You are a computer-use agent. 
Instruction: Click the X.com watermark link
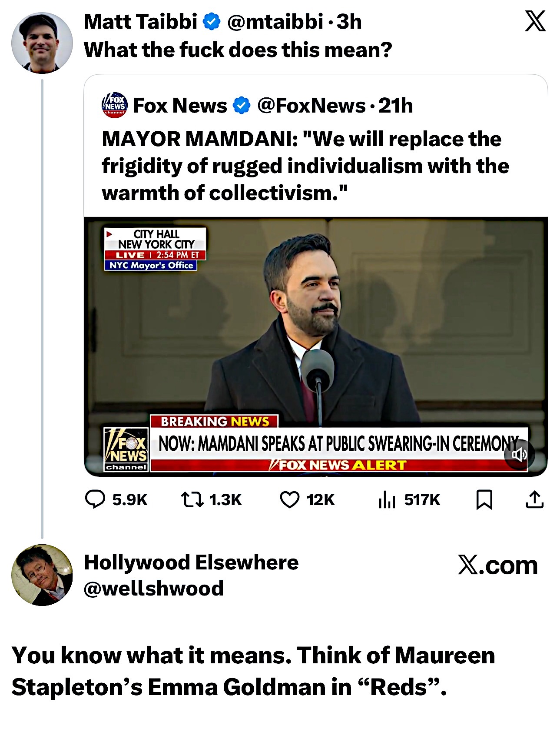pos(498,566)
